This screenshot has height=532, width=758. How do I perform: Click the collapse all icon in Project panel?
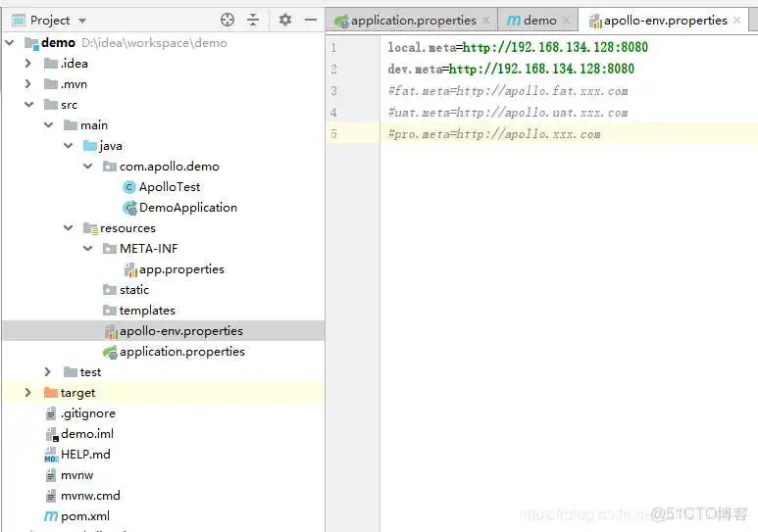253,20
